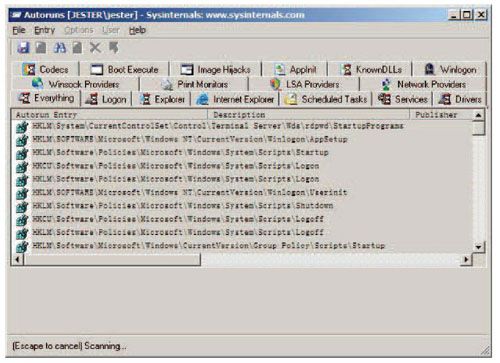Click the Save toolbar icon

pos(23,48)
